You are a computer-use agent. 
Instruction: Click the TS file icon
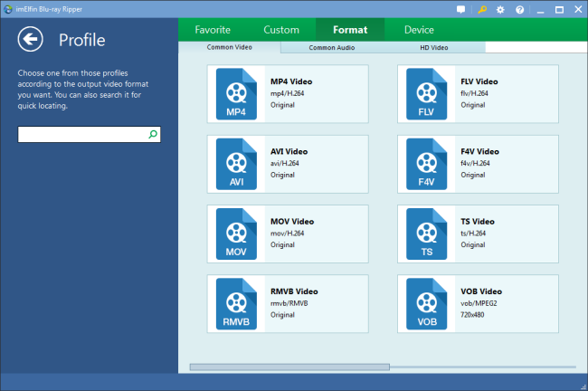pos(426,234)
